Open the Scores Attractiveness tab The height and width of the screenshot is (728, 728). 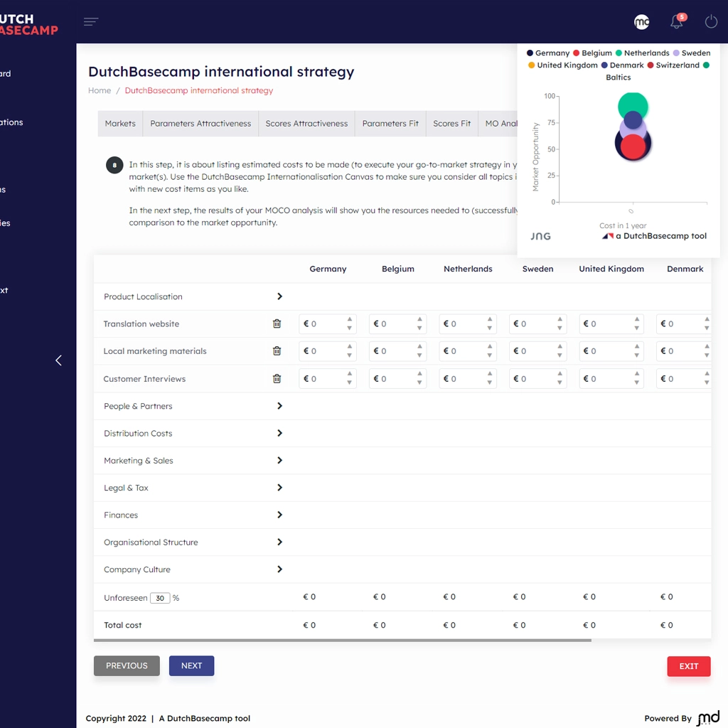[x=306, y=124]
